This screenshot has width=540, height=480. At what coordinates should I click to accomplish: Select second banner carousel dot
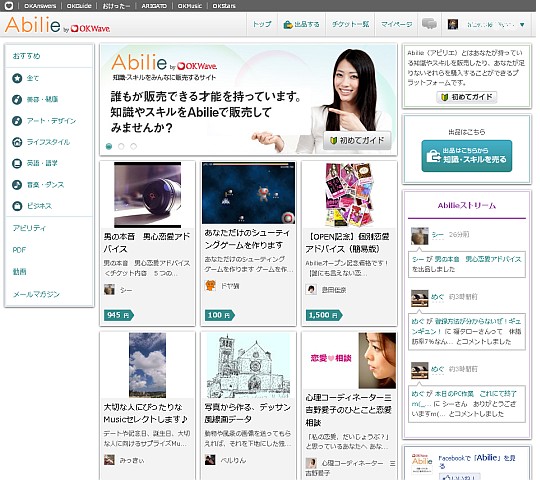(x=121, y=146)
